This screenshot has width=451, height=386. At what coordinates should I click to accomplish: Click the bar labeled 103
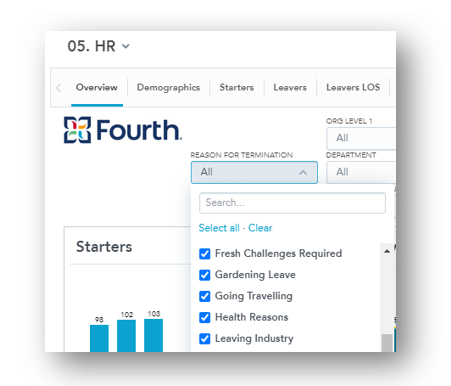point(153,335)
